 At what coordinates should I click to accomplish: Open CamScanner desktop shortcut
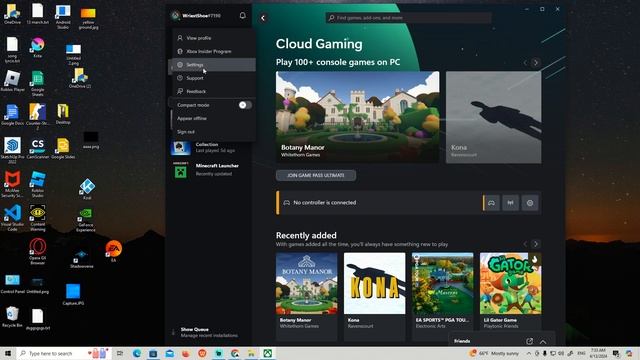point(38,148)
